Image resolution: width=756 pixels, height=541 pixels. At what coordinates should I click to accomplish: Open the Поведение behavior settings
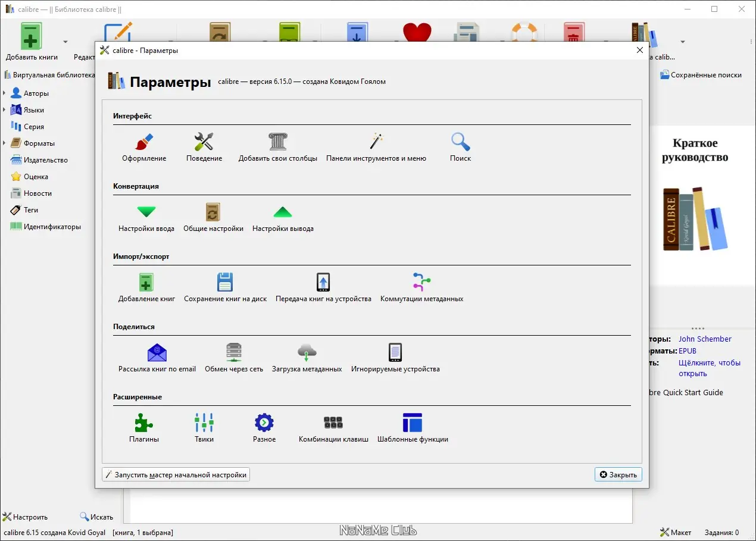coord(204,148)
